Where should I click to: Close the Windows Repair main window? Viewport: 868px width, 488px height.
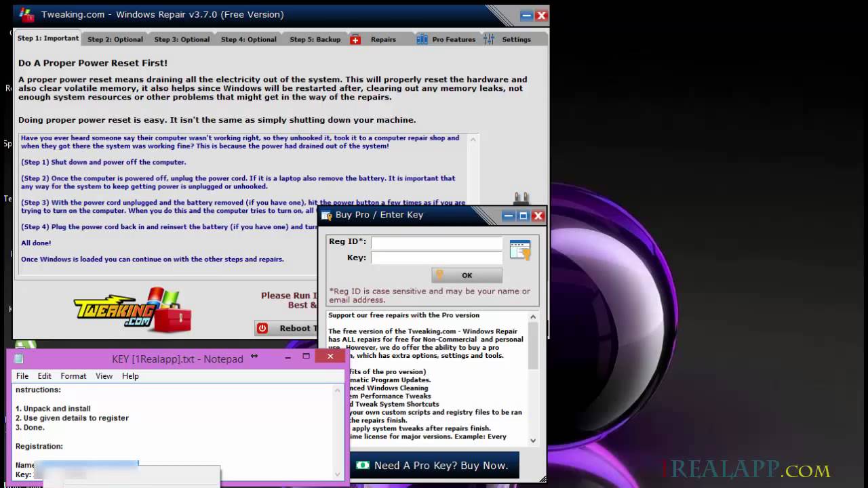pyautogui.click(x=541, y=15)
